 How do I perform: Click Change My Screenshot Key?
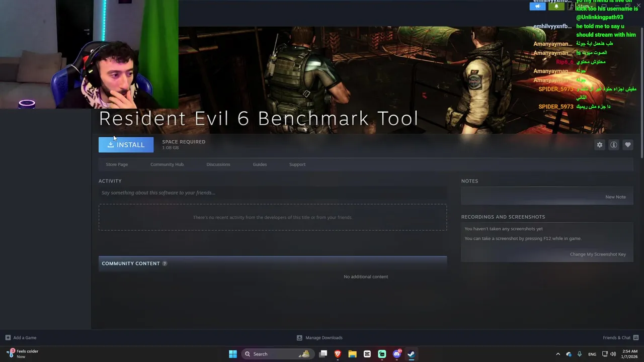(x=598, y=254)
